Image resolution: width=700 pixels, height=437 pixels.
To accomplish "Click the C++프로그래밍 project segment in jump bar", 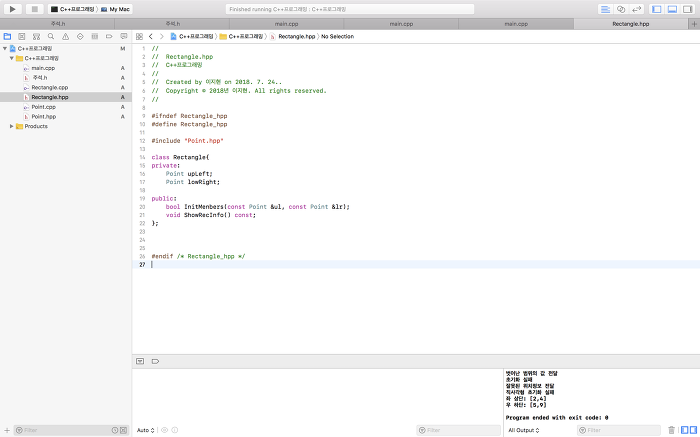I will coord(192,37).
